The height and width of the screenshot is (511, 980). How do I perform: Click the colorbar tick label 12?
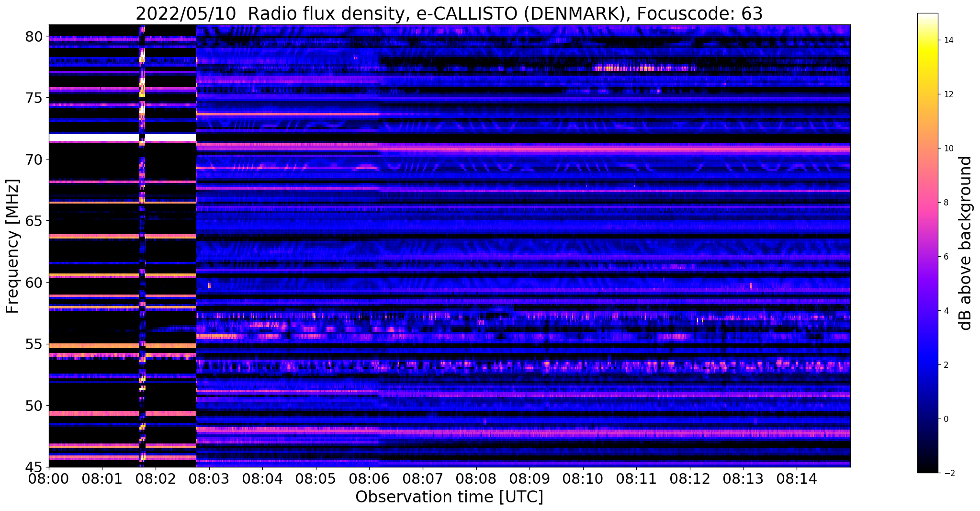point(948,94)
